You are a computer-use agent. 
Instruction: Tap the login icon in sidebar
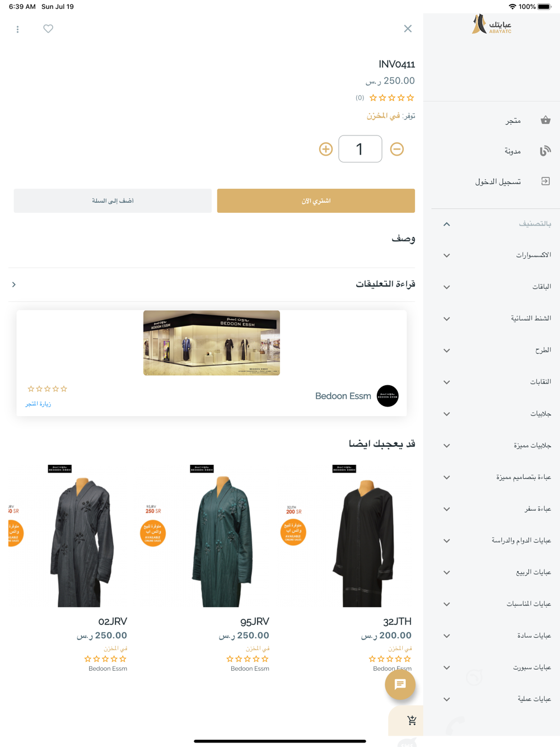click(545, 181)
